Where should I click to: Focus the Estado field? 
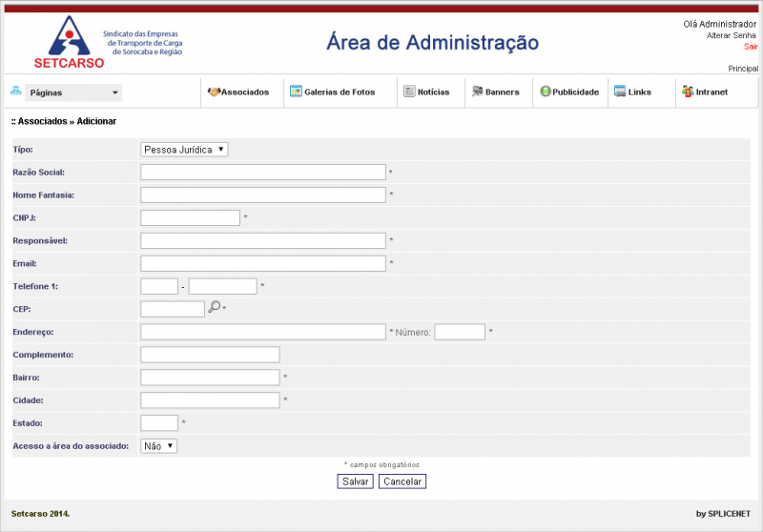pos(159,423)
